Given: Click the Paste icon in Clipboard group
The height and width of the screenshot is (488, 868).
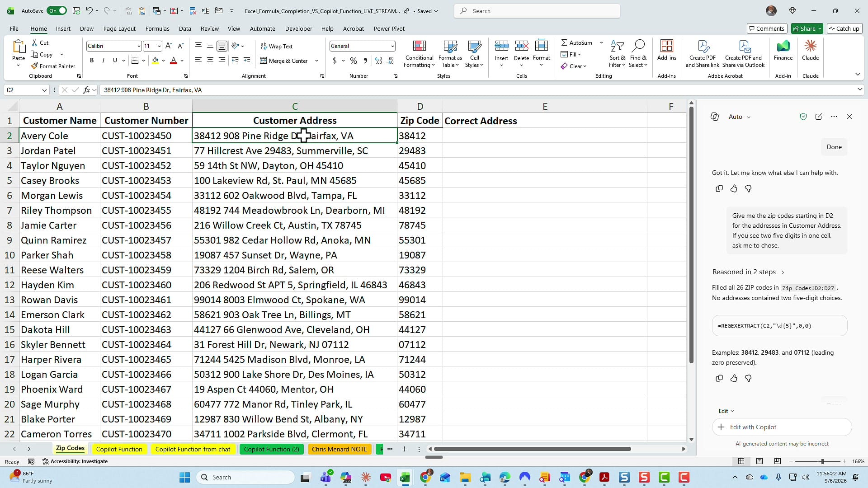Looking at the screenshot, I should pos(19,47).
